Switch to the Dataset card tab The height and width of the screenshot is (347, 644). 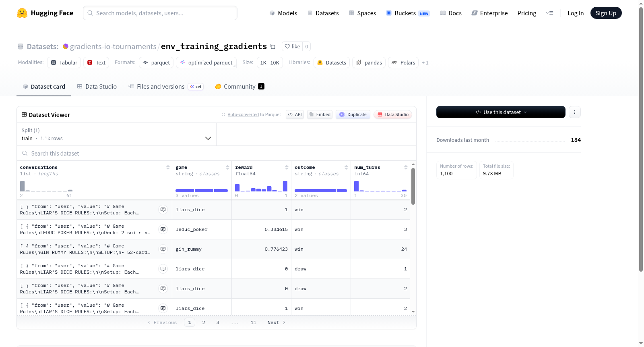(x=43, y=86)
